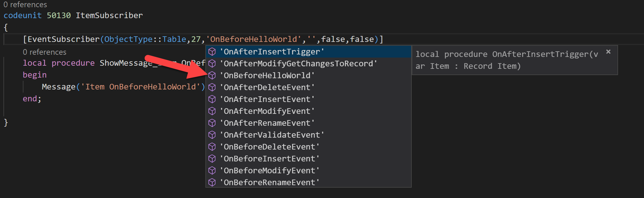This screenshot has width=644, height=198.
Task: Click '0 references' above the local procedure
Action: [44, 52]
